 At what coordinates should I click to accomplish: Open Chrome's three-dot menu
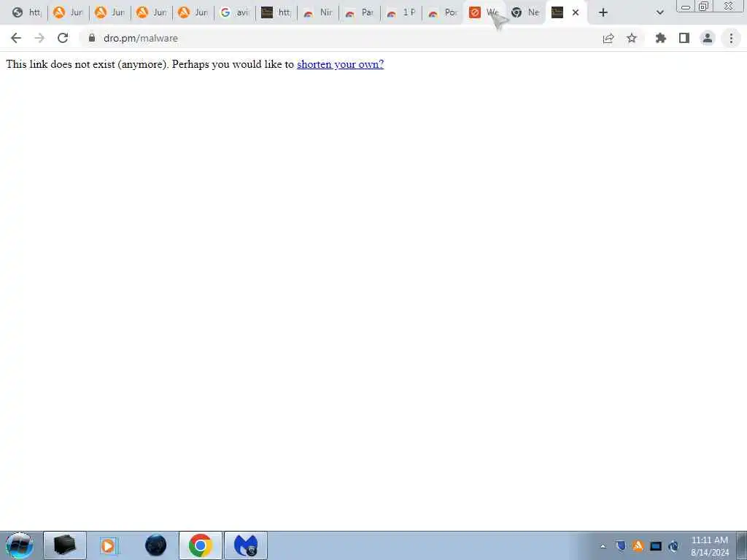pyautogui.click(x=731, y=38)
